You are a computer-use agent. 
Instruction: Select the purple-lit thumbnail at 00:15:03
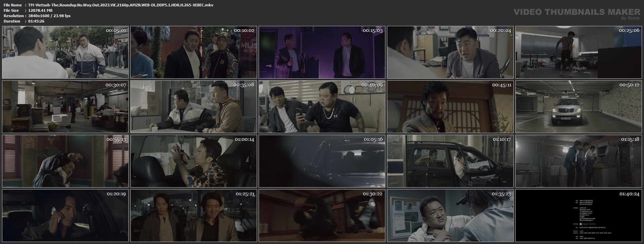click(x=322, y=52)
